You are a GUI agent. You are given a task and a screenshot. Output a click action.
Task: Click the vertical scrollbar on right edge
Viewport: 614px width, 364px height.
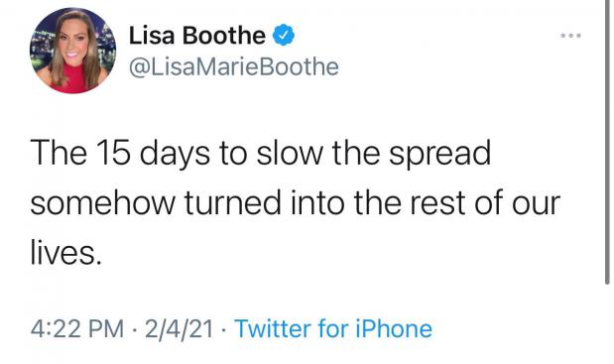[x=607, y=142]
